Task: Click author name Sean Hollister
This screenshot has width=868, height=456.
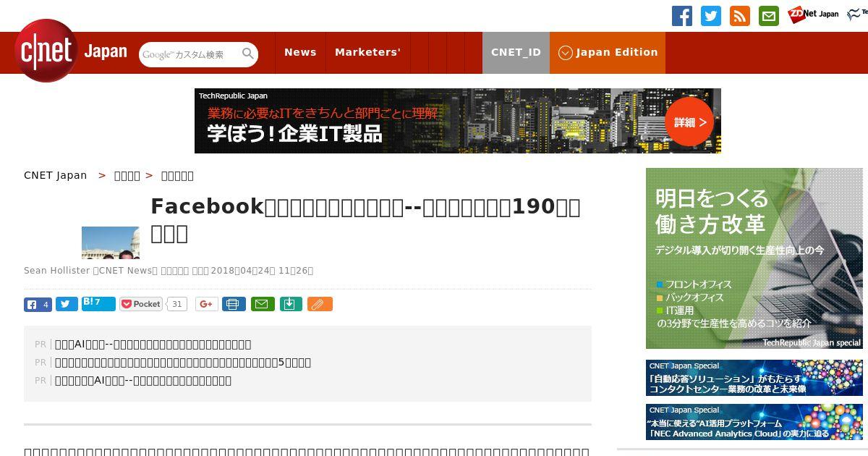Action: pos(56,271)
